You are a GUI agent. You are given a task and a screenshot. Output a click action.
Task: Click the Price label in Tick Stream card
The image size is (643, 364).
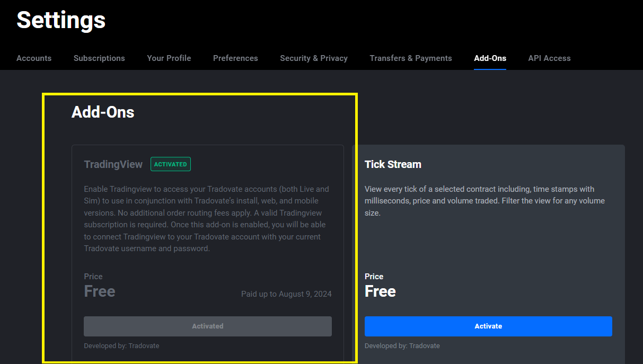(x=374, y=277)
